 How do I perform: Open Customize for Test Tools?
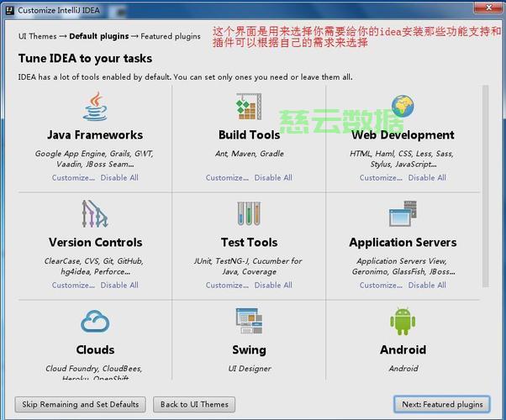(227, 285)
